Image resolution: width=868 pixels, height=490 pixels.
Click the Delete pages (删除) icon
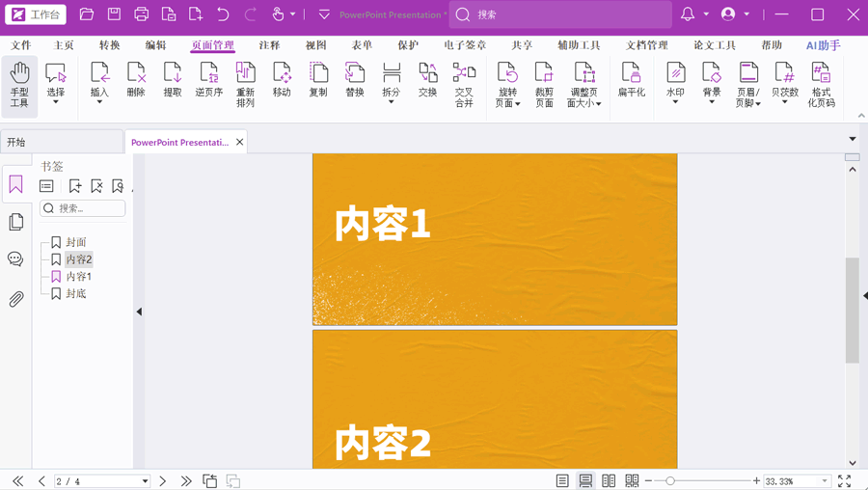[x=136, y=81]
